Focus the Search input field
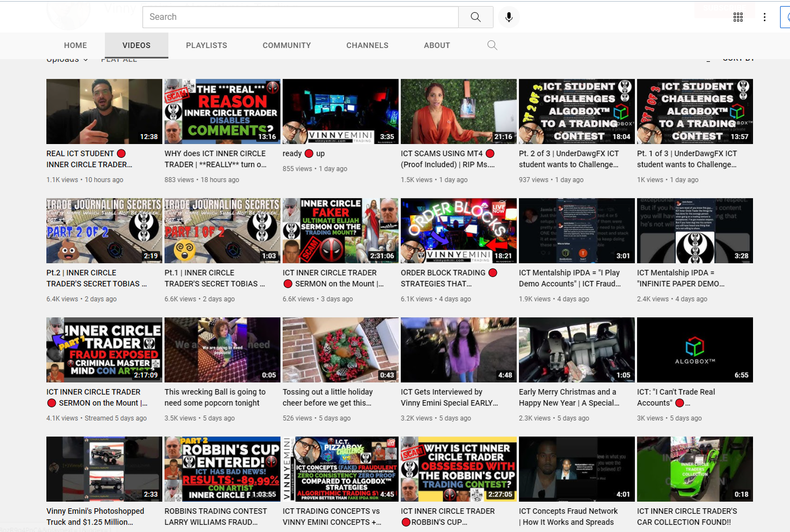The height and width of the screenshot is (532, 790). click(300, 17)
